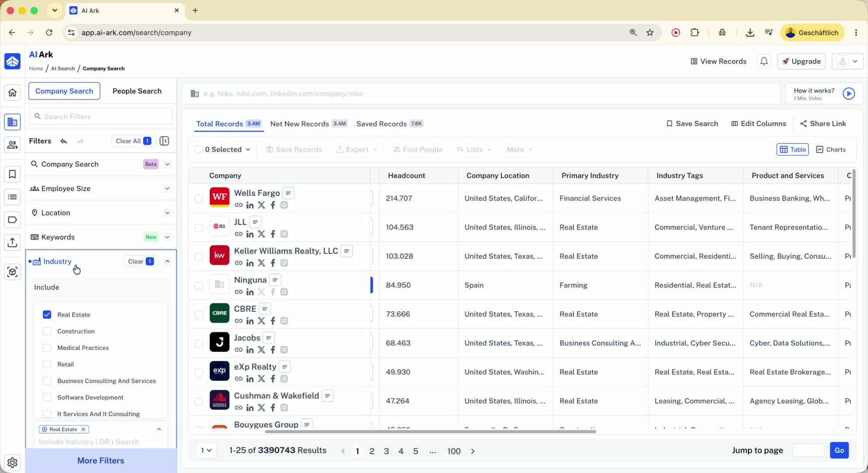The width and height of the screenshot is (868, 473).
Task: Switch to Charts view
Action: [x=831, y=149]
